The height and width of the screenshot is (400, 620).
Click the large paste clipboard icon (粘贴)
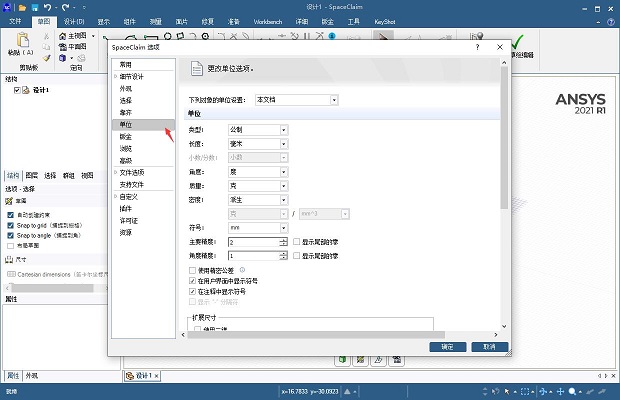(x=23, y=40)
